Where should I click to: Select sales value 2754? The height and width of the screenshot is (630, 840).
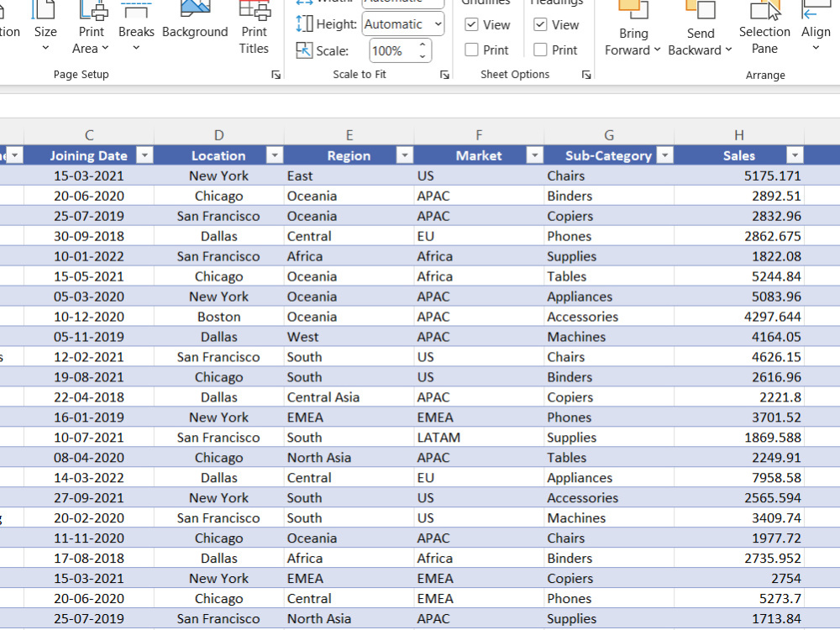[739, 578]
